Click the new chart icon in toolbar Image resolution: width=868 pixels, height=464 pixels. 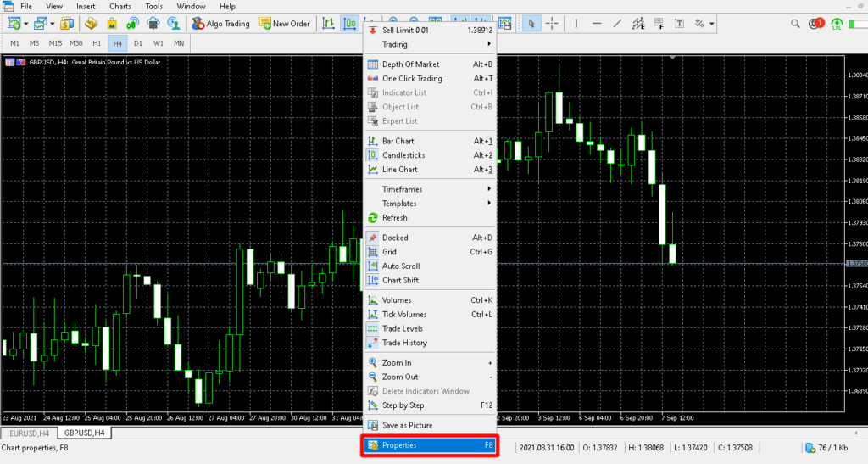click(14, 24)
